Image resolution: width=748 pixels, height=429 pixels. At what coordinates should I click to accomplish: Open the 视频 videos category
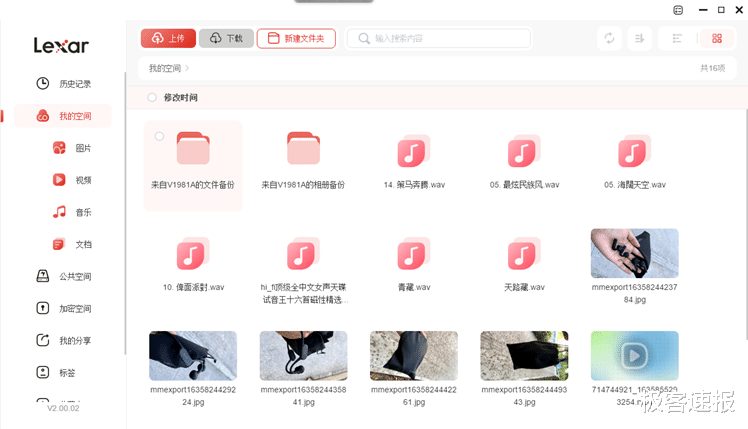(x=72, y=180)
